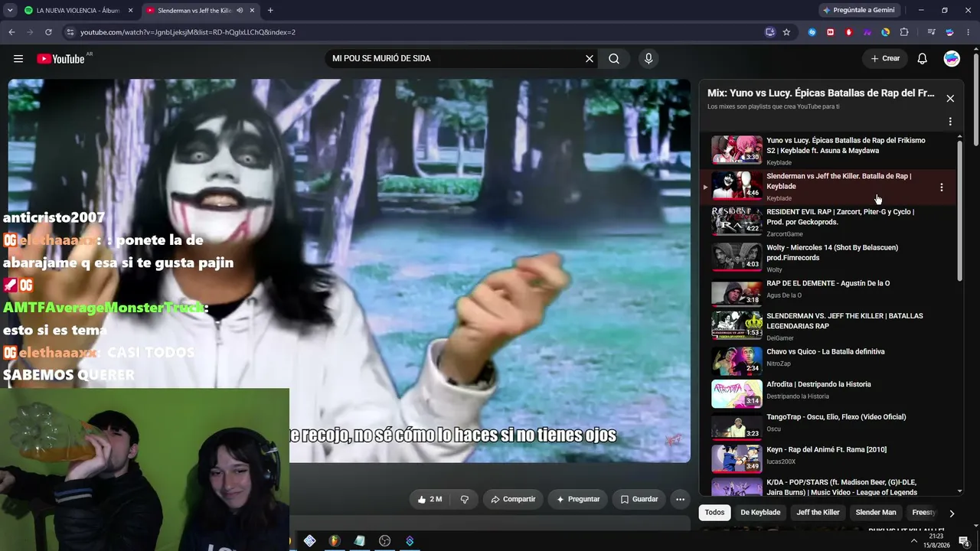This screenshot has width=980, height=551.
Task: Open the YouTube account avatar menu
Action: 952,59
